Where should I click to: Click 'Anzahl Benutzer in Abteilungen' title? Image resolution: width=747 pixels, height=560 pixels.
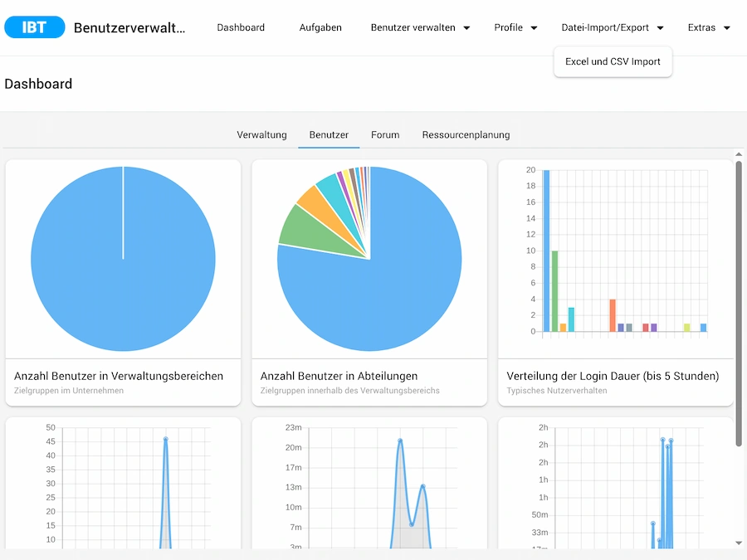click(x=339, y=376)
